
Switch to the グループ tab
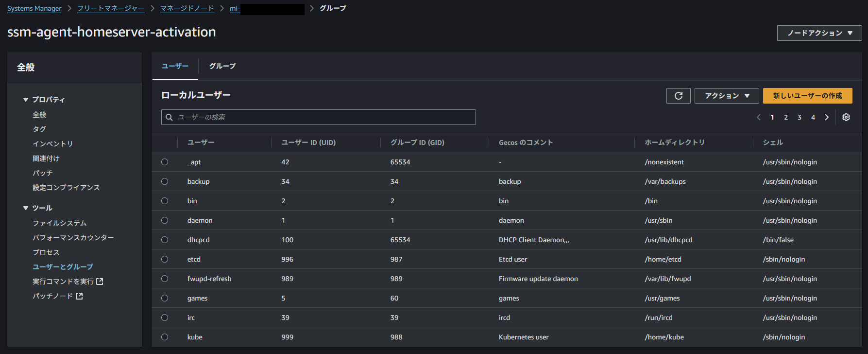click(x=222, y=66)
